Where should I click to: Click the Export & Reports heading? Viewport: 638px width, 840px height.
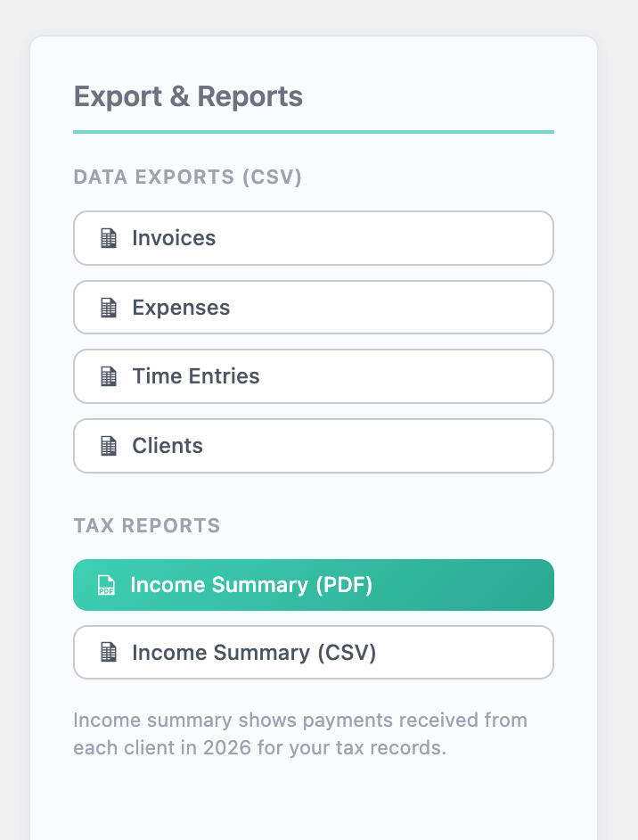click(x=188, y=96)
